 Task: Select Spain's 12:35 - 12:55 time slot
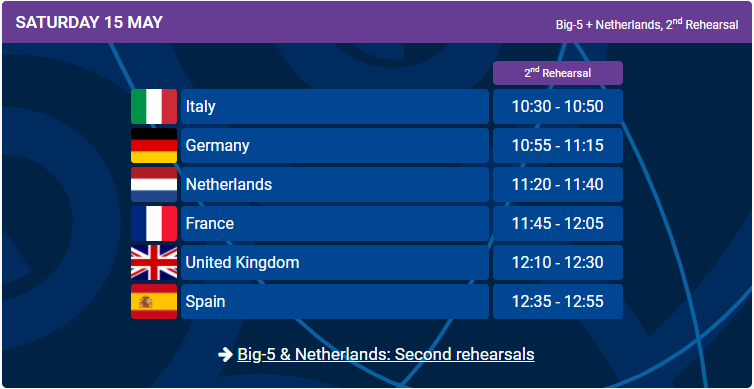[x=558, y=301]
